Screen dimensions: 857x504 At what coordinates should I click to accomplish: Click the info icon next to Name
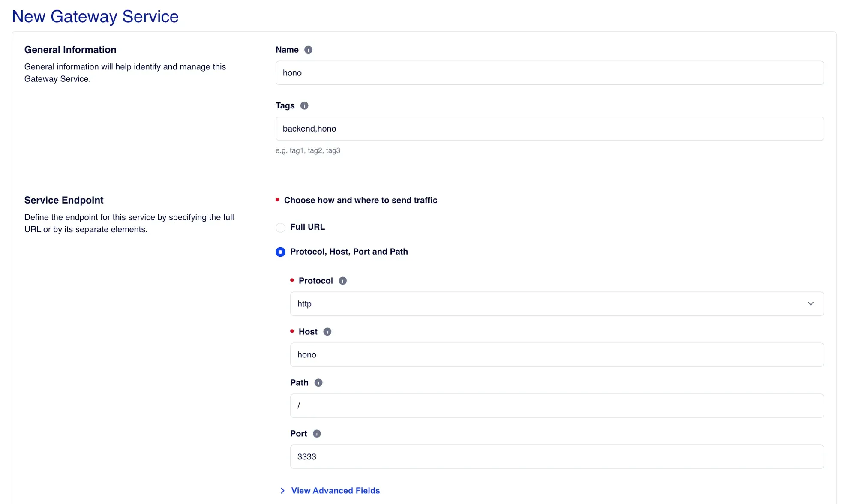pyautogui.click(x=308, y=50)
